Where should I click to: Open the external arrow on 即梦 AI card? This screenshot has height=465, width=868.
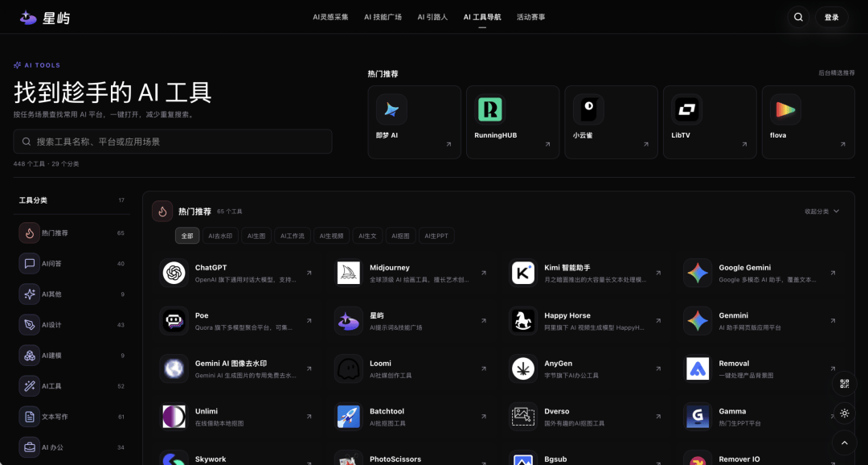(448, 144)
